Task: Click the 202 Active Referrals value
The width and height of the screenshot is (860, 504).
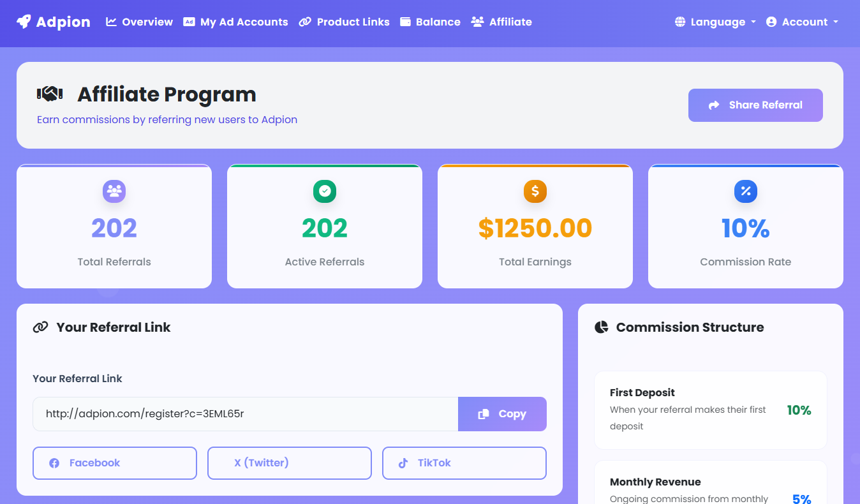Action: 325,228
